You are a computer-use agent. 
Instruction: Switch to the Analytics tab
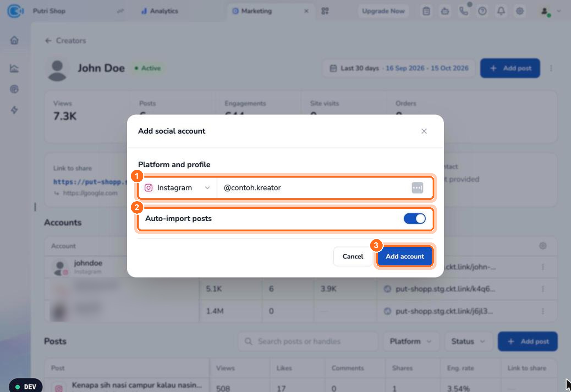[x=160, y=11]
